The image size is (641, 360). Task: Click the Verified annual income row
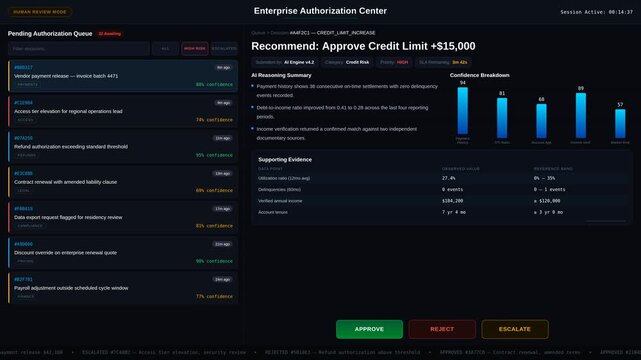[x=442, y=201]
